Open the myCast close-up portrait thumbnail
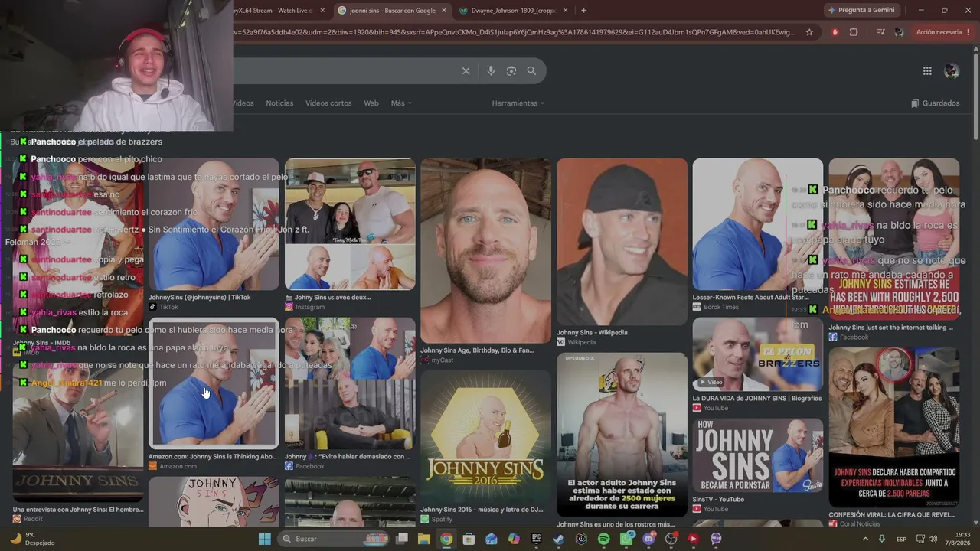The width and height of the screenshot is (980, 551). (x=485, y=250)
